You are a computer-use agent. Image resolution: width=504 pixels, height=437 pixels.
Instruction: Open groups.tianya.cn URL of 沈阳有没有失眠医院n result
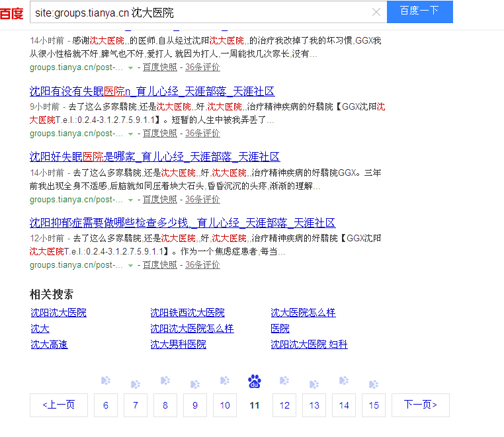[x=76, y=133]
